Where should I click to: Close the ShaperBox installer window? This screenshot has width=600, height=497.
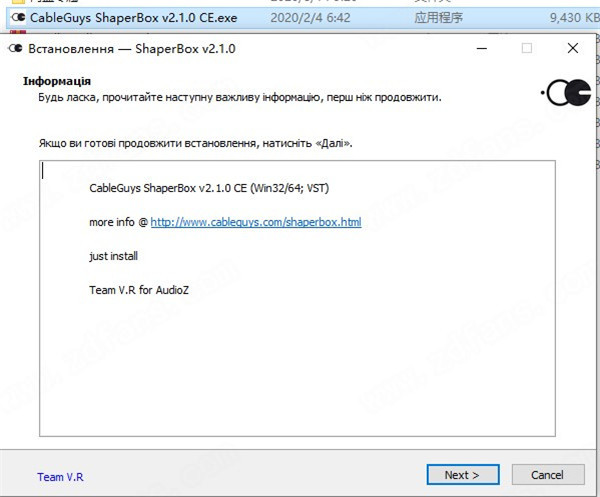pyautogui.click(x=573, y=48)
